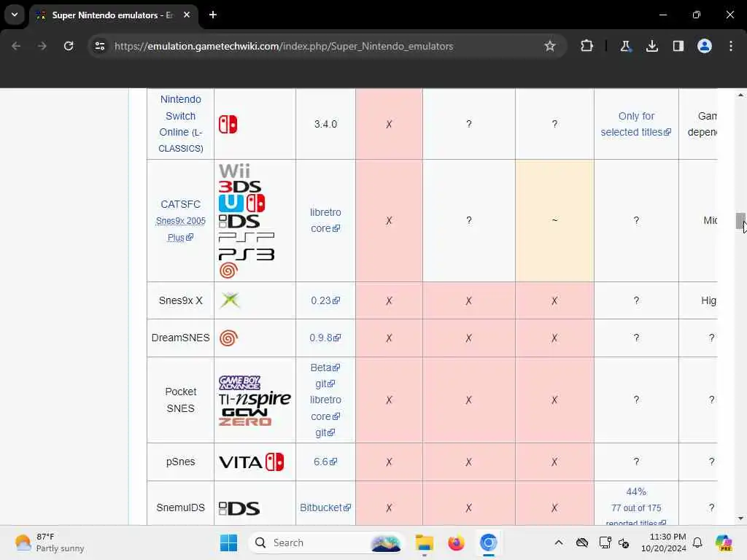This screenshot has height=560, width=747.
Task: Open the last git link in Pocket SNES row
Action: pos(325,432)
